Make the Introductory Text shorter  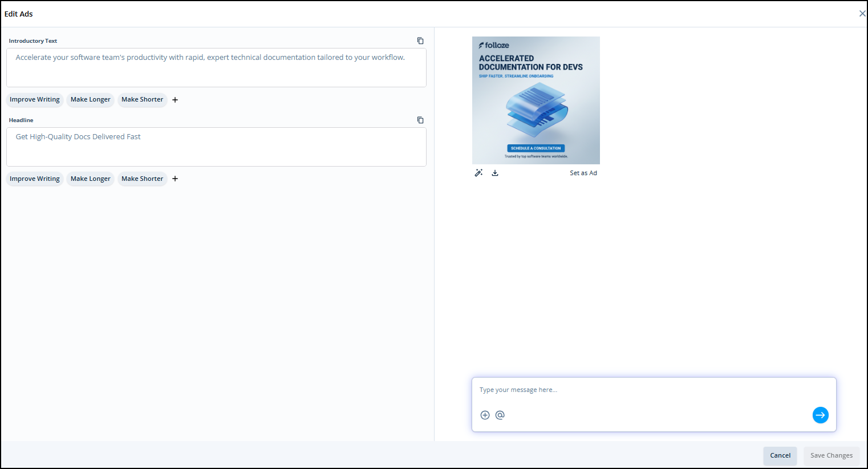click(x=142, y=100)
